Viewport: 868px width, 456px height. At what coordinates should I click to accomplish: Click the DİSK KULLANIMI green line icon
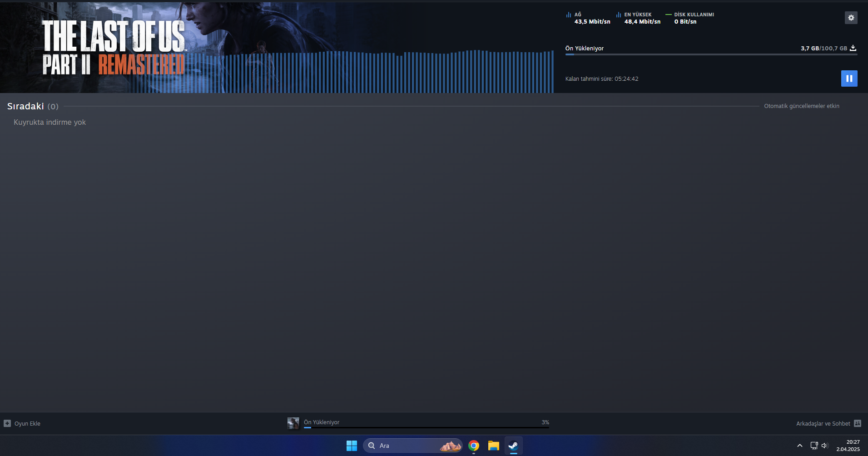(x=668, y=15)
